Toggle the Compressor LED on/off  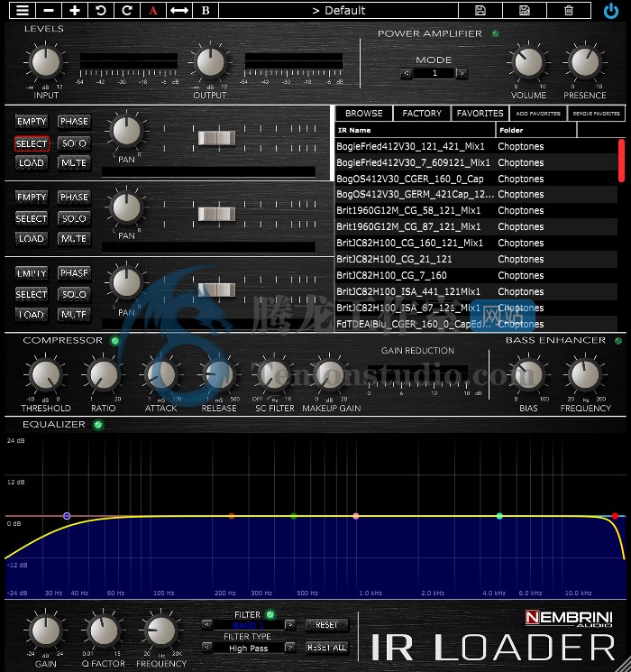click(x=114, y=341)
